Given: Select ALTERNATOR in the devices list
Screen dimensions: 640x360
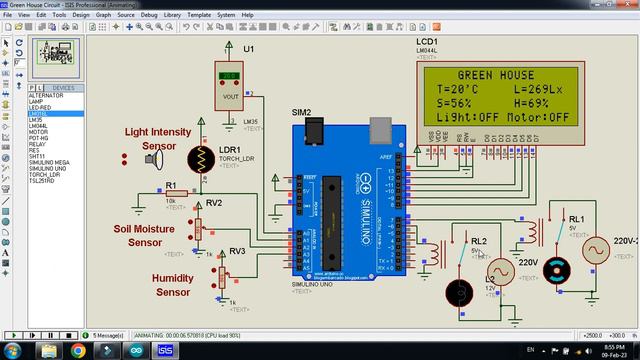Looking at the screenshot, I should 56,96.
